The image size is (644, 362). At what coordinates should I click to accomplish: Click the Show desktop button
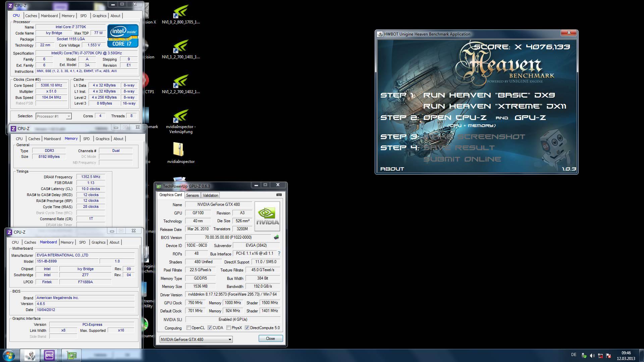coord(641,355)
